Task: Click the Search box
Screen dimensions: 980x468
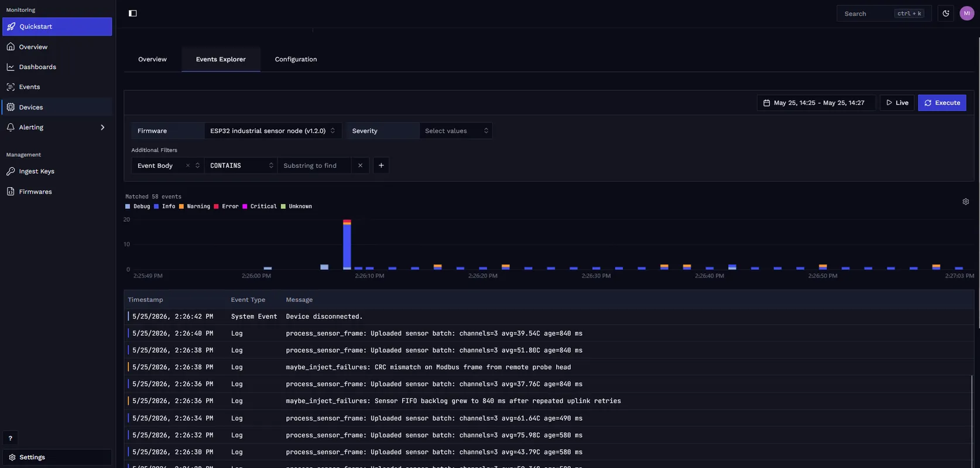Action: click(883, 13)
